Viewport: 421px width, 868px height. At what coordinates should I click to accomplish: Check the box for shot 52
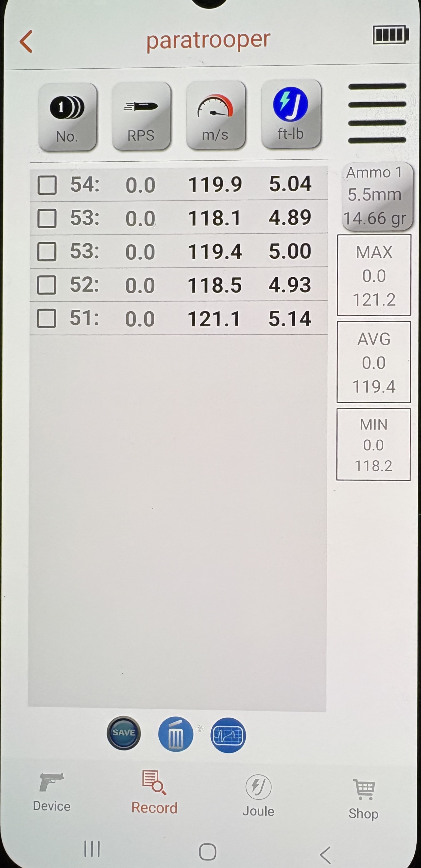pyautogui.click(x=46, y=285)
